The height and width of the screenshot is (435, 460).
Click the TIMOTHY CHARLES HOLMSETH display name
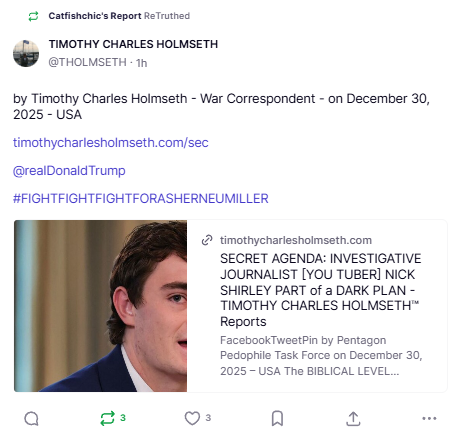pyautogui.click(x=133, y=44)
